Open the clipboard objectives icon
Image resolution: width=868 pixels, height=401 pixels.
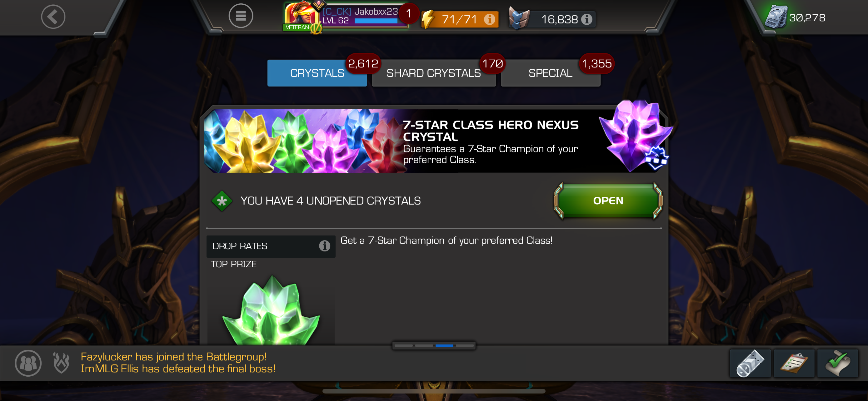pyautogui.click(x=794, y=363)
